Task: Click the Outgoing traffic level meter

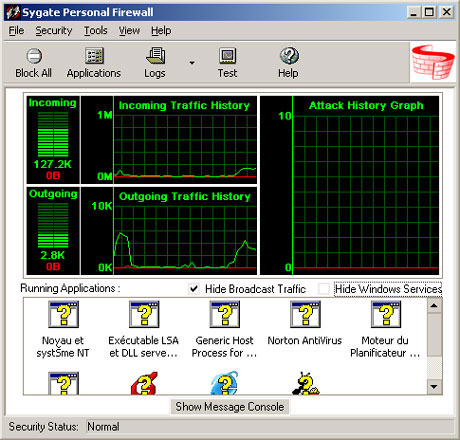Action: coord(53,225)
